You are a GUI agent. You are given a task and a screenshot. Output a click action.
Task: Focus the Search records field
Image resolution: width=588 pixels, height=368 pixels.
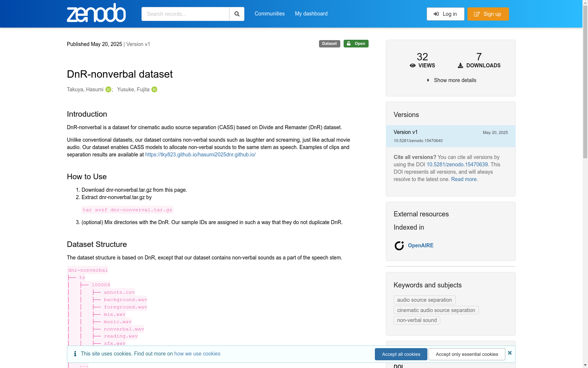(x=185, y=14)
